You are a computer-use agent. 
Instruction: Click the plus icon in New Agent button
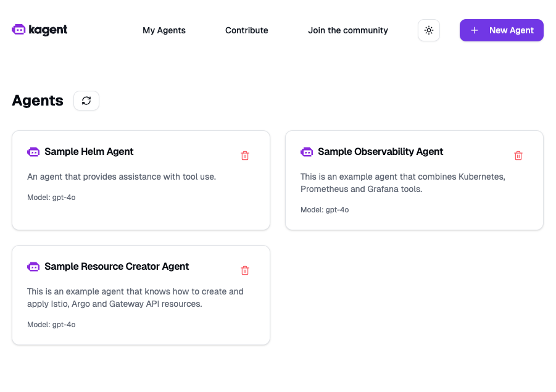[475, 30]
